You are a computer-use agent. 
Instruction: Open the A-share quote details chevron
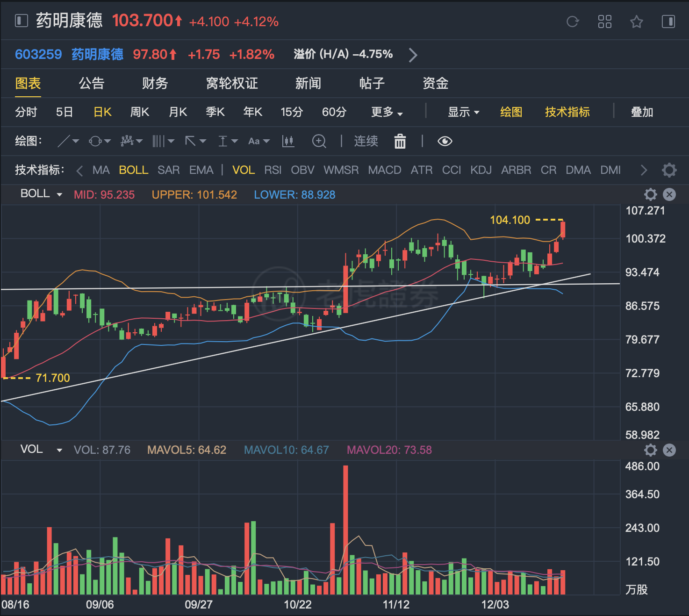coord(413,55)
